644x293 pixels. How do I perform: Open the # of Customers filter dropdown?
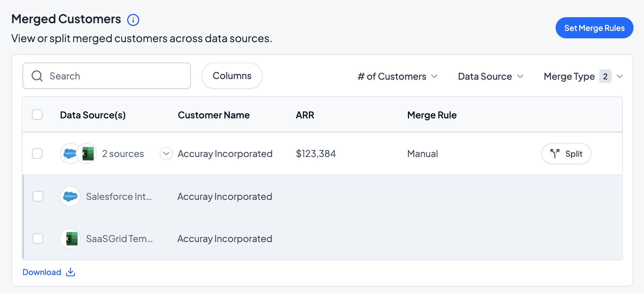(397, 76)
